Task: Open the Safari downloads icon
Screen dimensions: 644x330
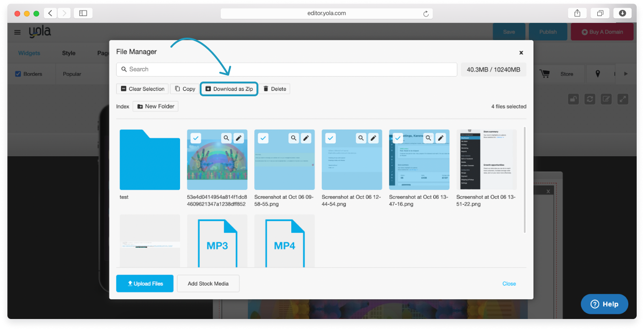Action: tap(622, 13)
